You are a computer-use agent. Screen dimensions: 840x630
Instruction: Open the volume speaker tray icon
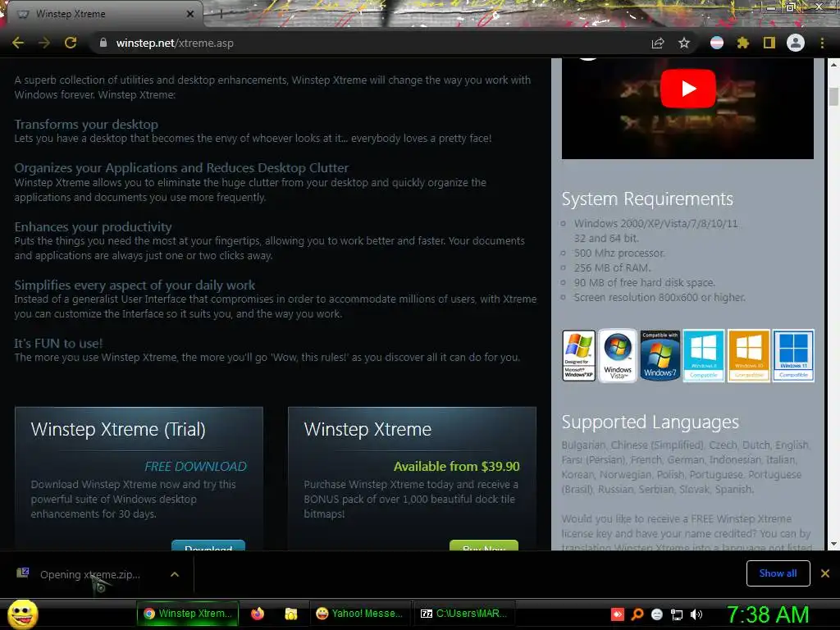(696, 614)
